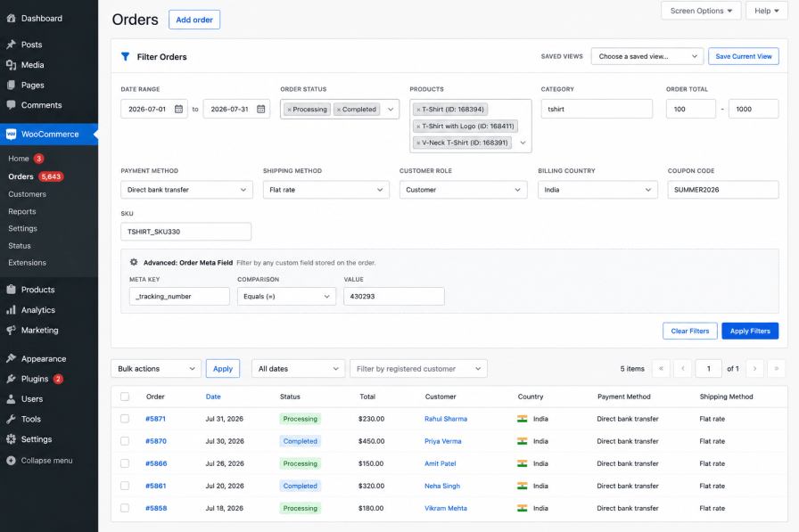The width and height of the screenshot is (799, 532).
Task: Check the box for order #5871
Action: (125, 419)
